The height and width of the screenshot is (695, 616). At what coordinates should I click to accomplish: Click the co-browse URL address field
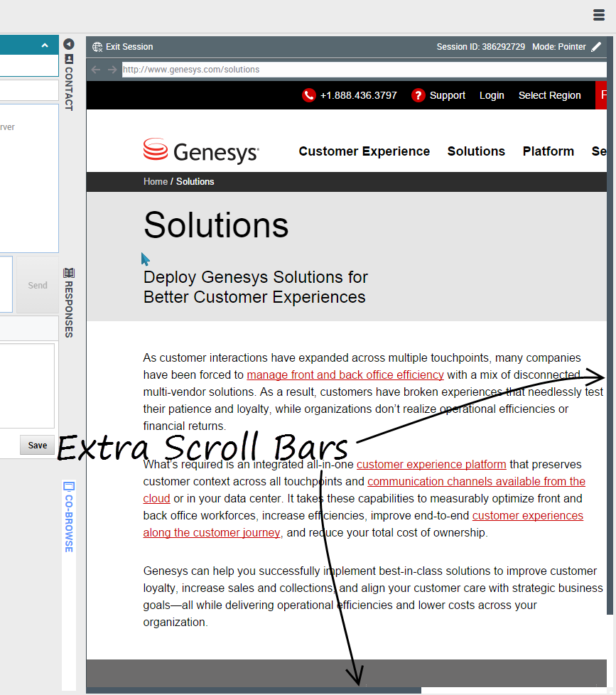point(364,70)
